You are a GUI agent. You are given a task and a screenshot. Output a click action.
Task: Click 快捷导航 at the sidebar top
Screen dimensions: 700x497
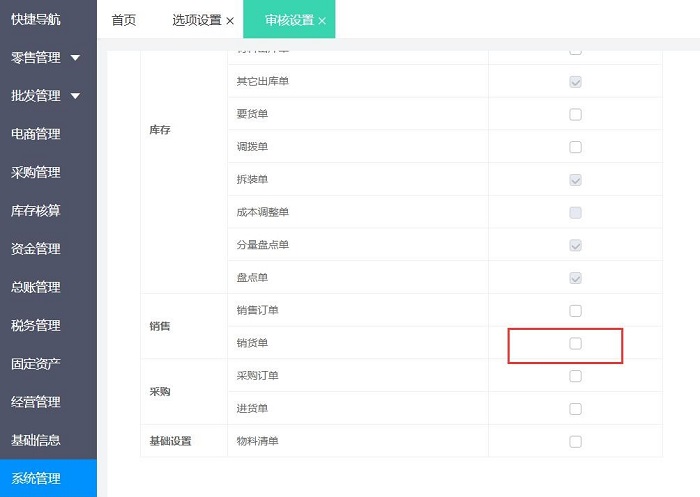click(x=36, y=19)
